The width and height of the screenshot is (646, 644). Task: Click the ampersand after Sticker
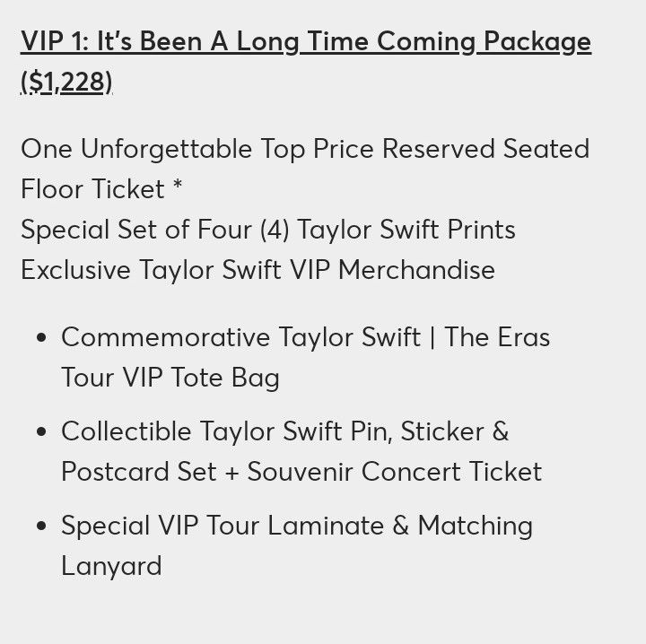500,431
